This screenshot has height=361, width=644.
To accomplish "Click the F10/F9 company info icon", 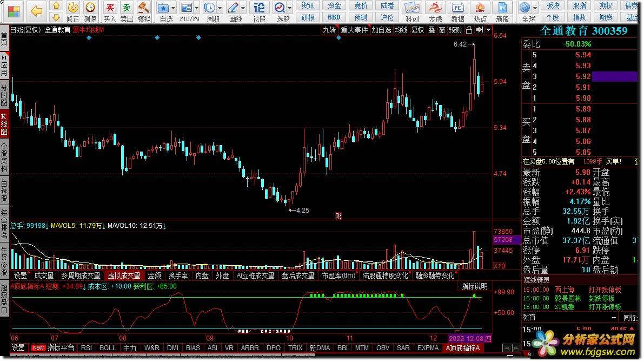I will [187, 8].
